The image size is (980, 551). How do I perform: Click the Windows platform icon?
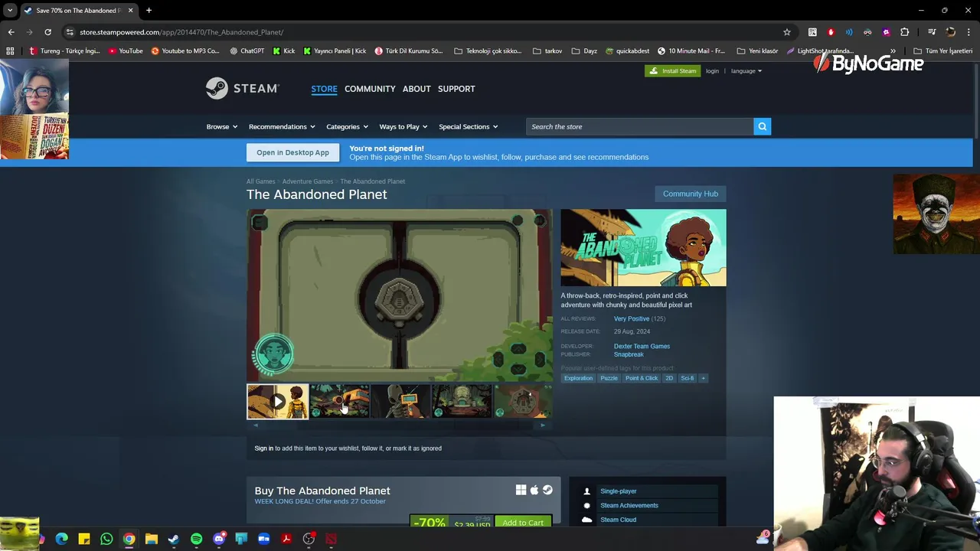point(521,490)
